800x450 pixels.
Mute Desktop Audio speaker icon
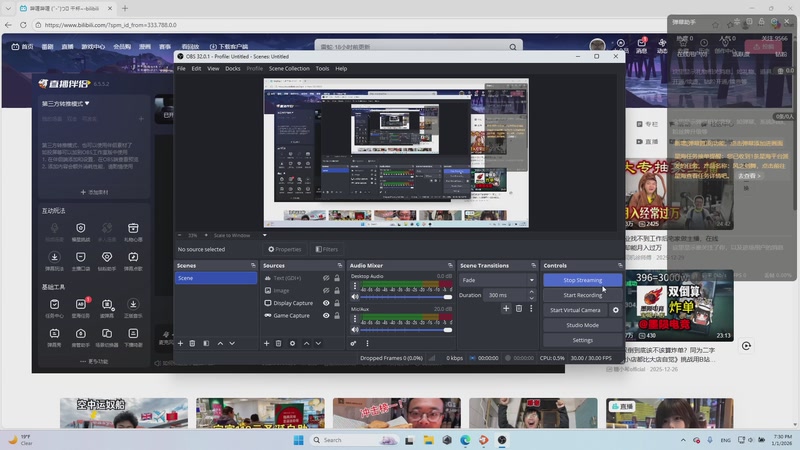[354, 297]
